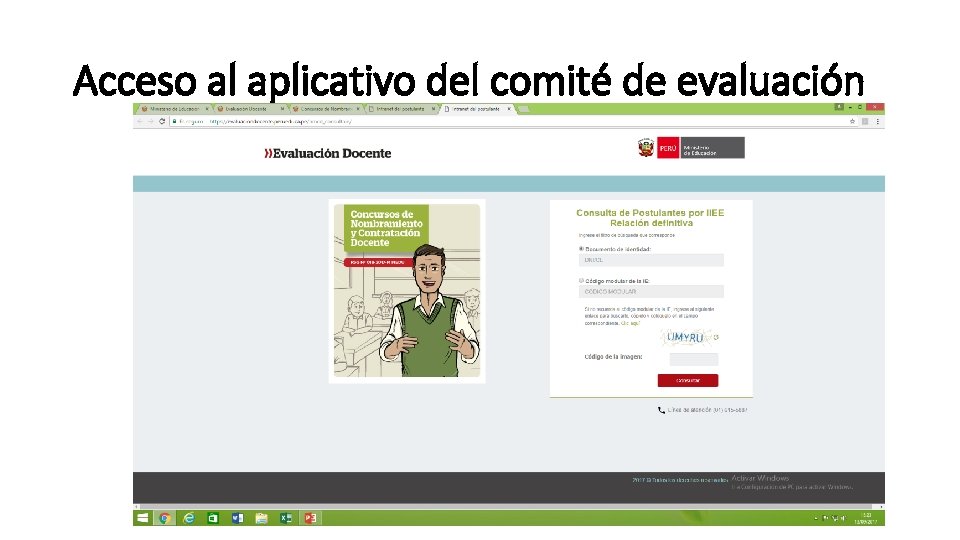This screenshot has width=960, height=540.
Task: Select the Documento de identidad radio button
Action: (581, 249)
